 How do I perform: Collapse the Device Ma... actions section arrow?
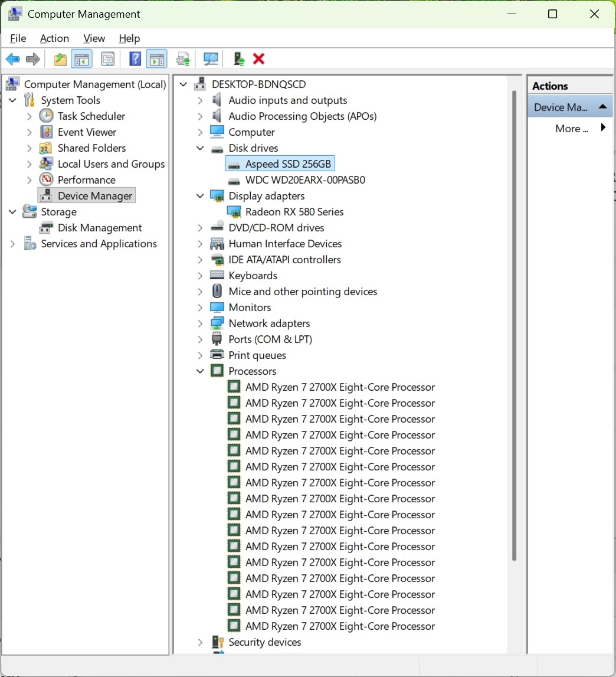click(602, 107)
